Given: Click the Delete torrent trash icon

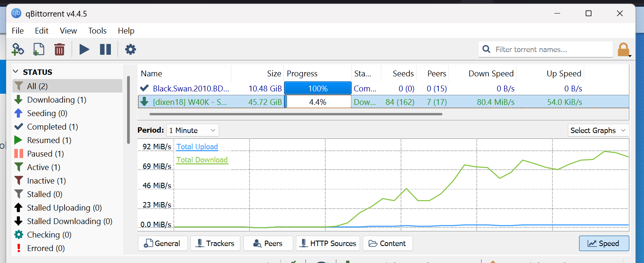Looking at the screenshot, I should coord(59,49).
